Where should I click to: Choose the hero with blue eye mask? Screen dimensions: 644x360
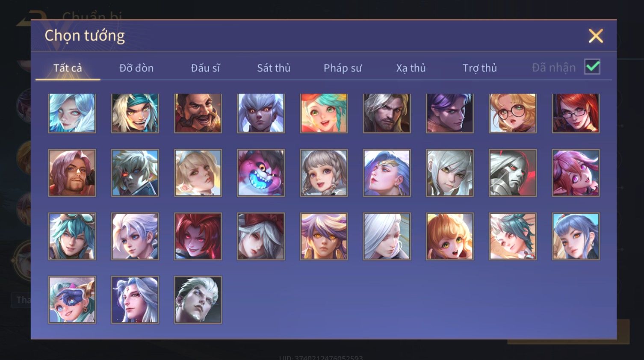72,299
